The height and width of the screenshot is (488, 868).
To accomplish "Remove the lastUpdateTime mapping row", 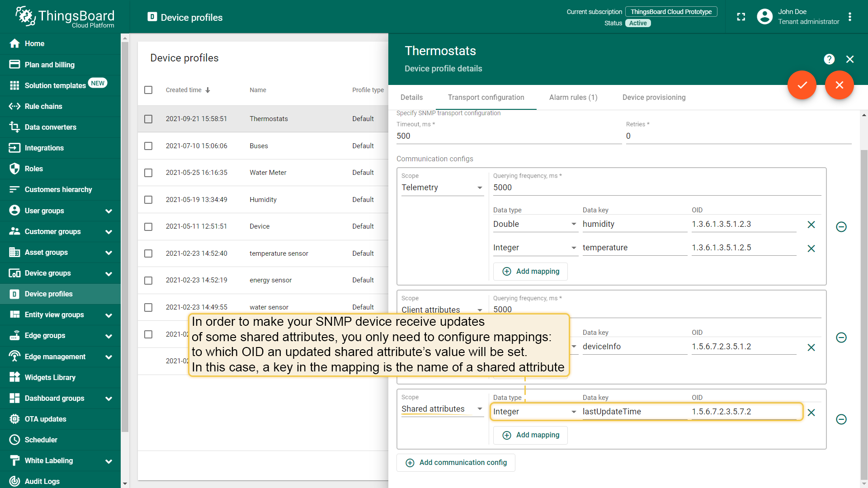I will (811, 412).
